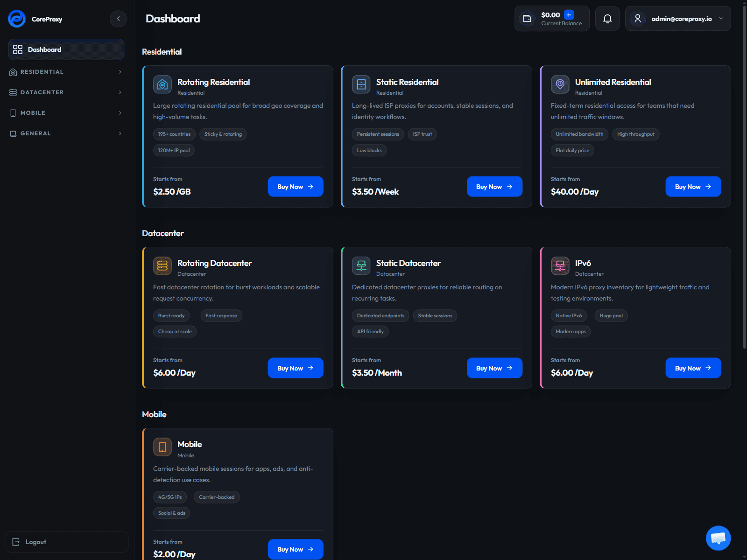Buy Now for Rotating Datacenter
The image size is (747, 560).
tap(296, 368)
